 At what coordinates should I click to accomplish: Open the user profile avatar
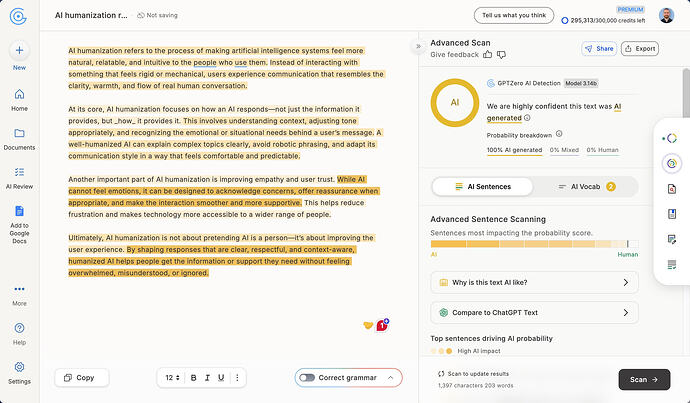(x=666, y=15)
